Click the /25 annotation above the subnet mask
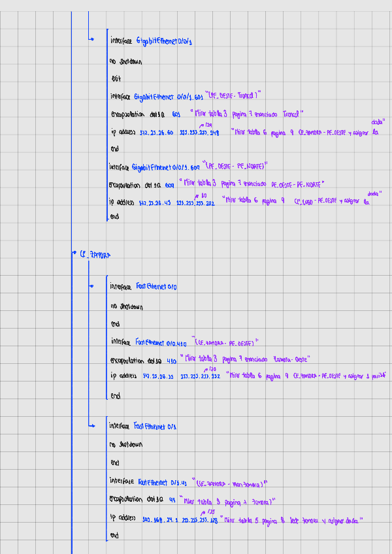This screenshot has height=554, width=392. 211,512
